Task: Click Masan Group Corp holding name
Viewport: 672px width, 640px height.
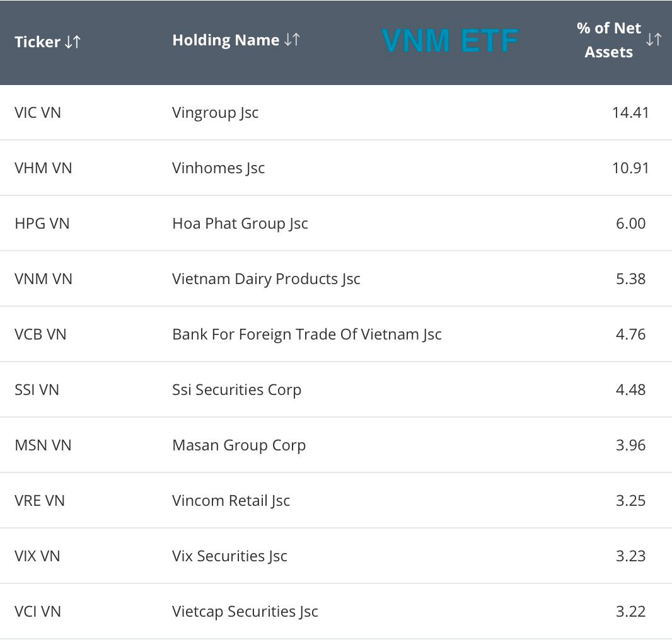Action: coord(238,445)
